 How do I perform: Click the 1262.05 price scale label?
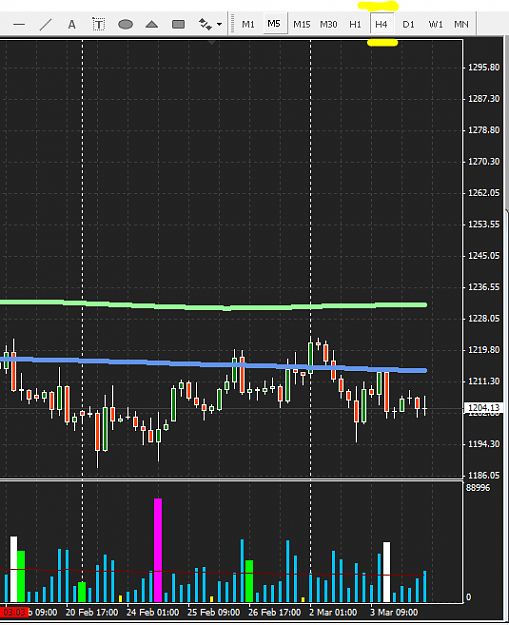click(x=483, y=193)
